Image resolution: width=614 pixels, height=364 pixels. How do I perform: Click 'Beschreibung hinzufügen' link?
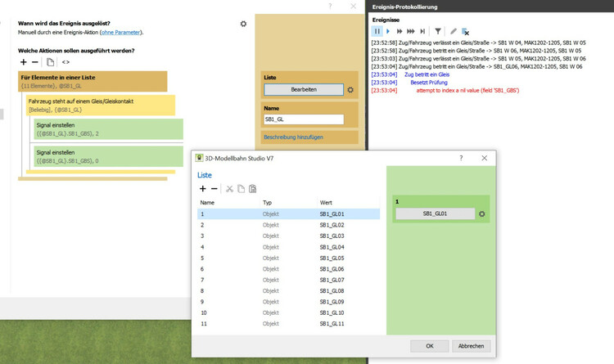click(x=293, y=137)
